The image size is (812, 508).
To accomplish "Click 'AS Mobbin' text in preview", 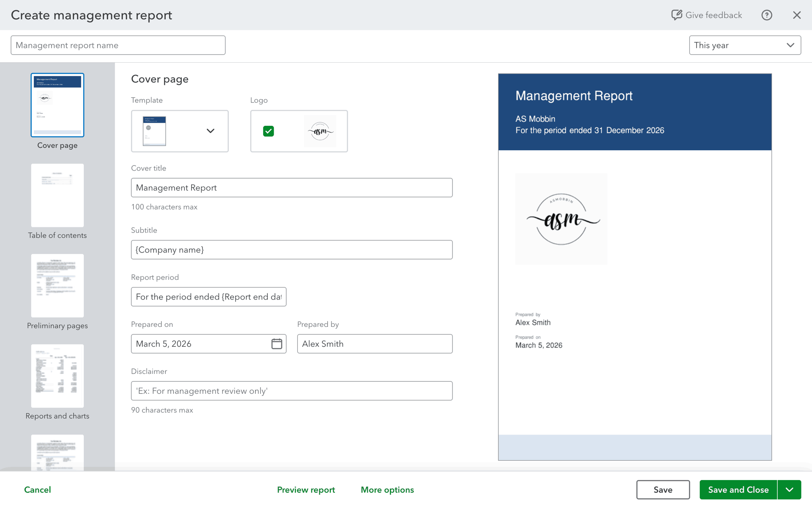I will click(535, 119).
